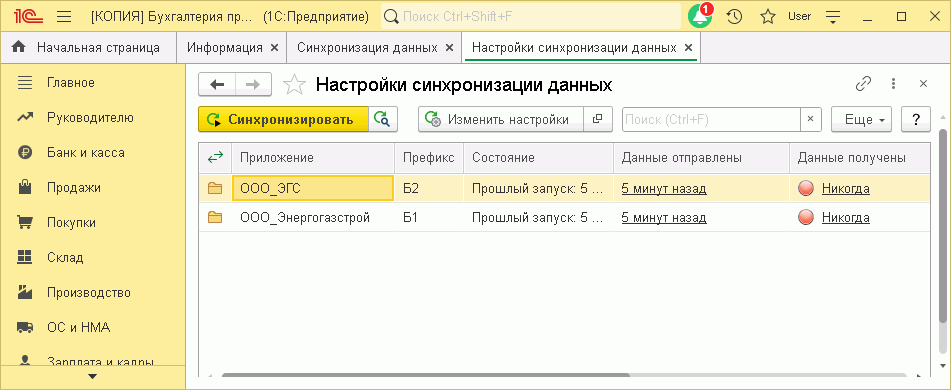951x390 pixels.
Task: Open '5 минут назад' link for ООО_ЭГС
Action: pos(664,189)
